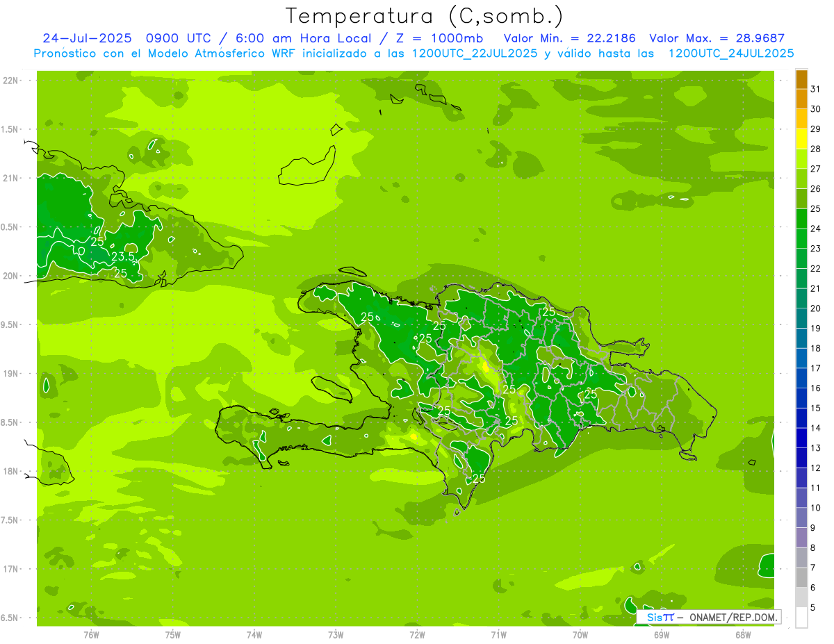Click the "0900 UTC" time text
This screenshot has height=644, width=834.
(x=177, y=38)
